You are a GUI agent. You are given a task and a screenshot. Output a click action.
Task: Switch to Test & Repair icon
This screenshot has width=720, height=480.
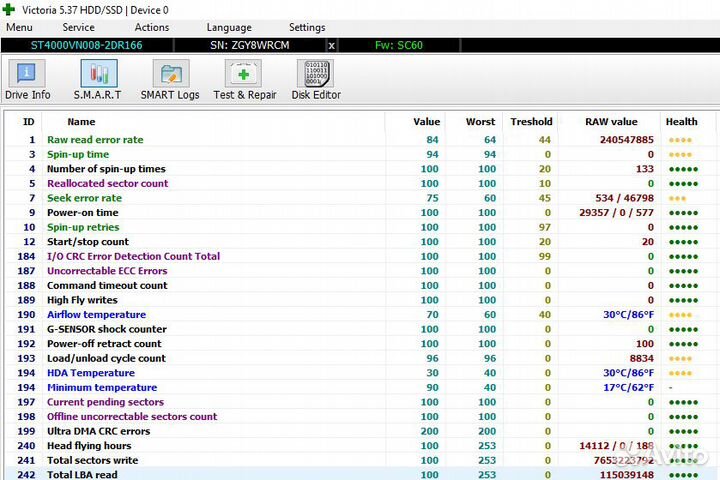[244, 80]
